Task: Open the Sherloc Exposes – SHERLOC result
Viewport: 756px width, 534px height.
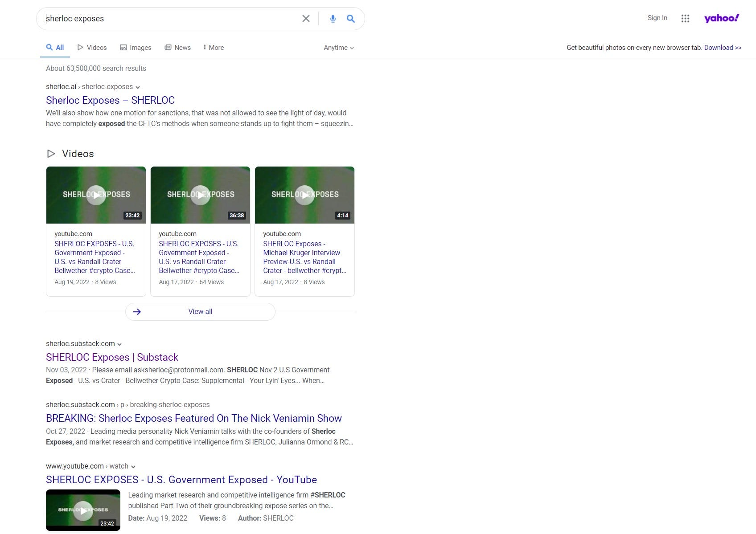Action: click(x=110, y=100)
